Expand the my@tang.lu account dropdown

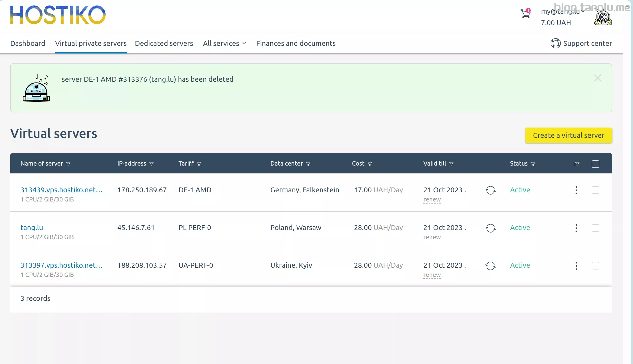[x=563, y=11]
